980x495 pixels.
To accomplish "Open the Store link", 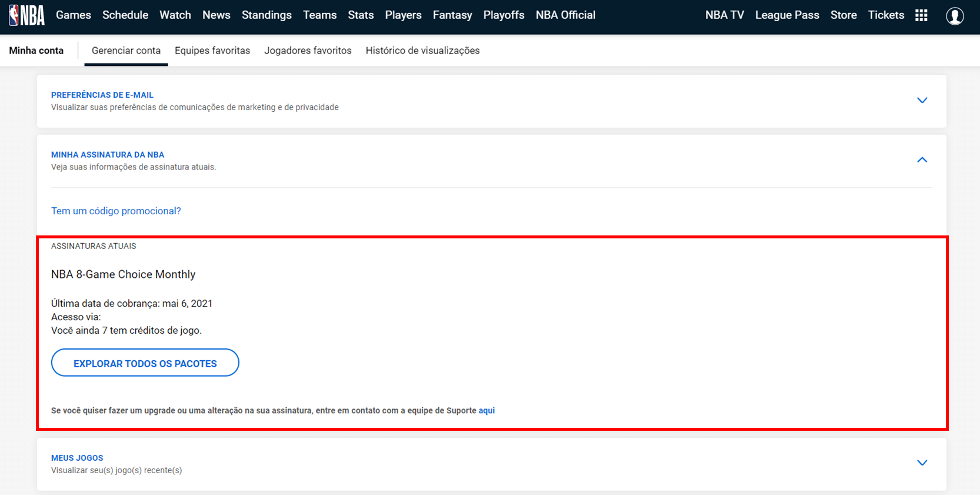I will click(x=844, y=15).
